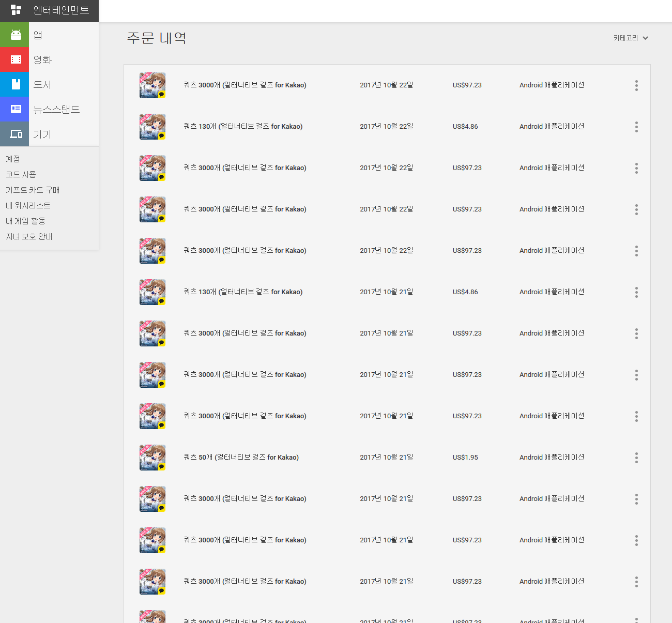Open the Devices (기기) icon
The image size is (672, 623).
click(15, 134)
